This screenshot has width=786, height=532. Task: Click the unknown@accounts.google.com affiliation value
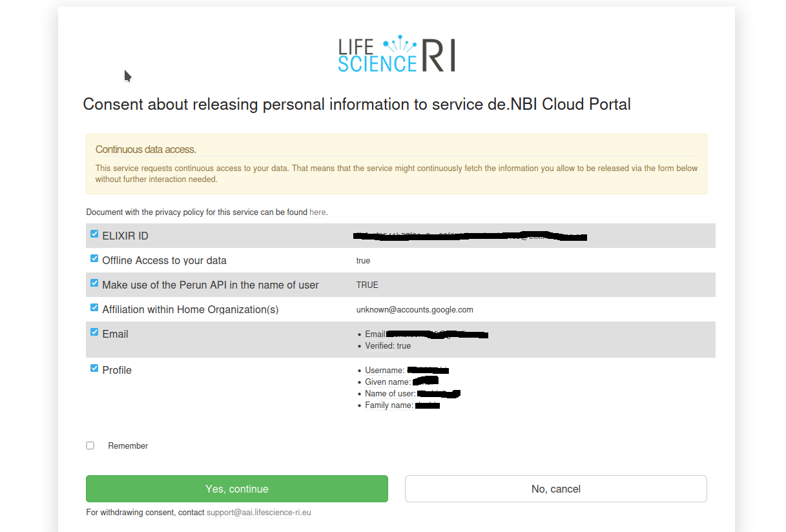click(x=415, y=309)
